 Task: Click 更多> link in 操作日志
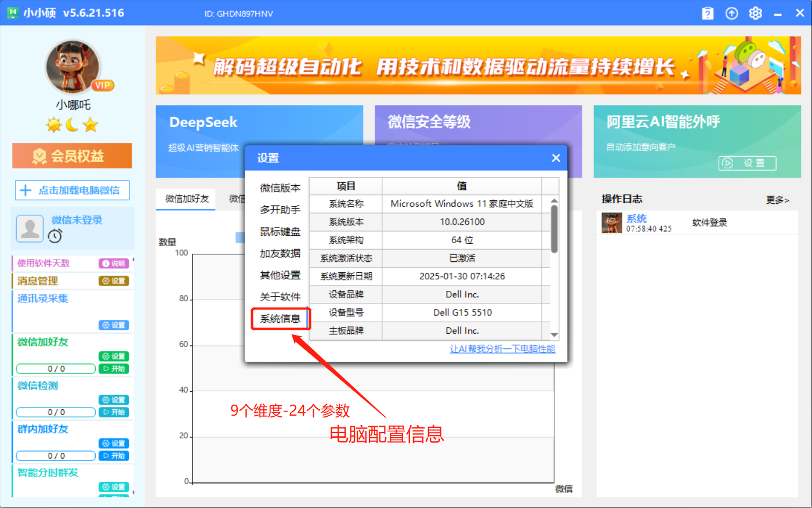777,200
